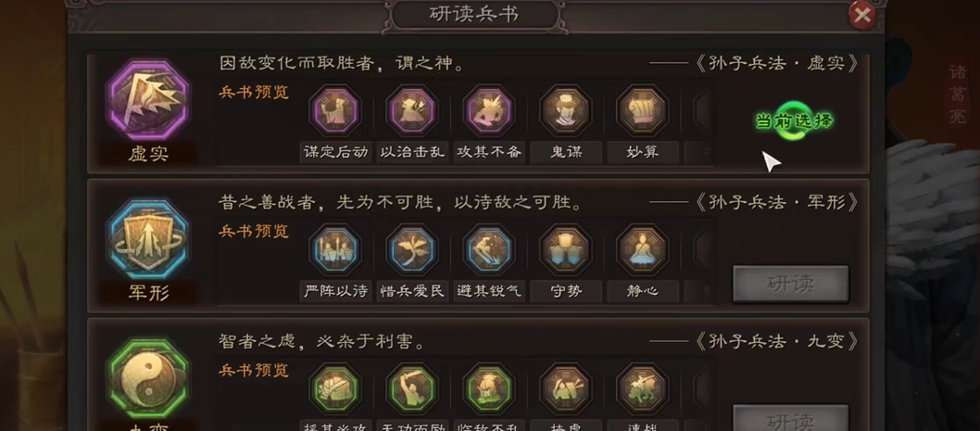Select the 军形 blue book emblem
980x431 pixels.
click(x=148, y=240)
